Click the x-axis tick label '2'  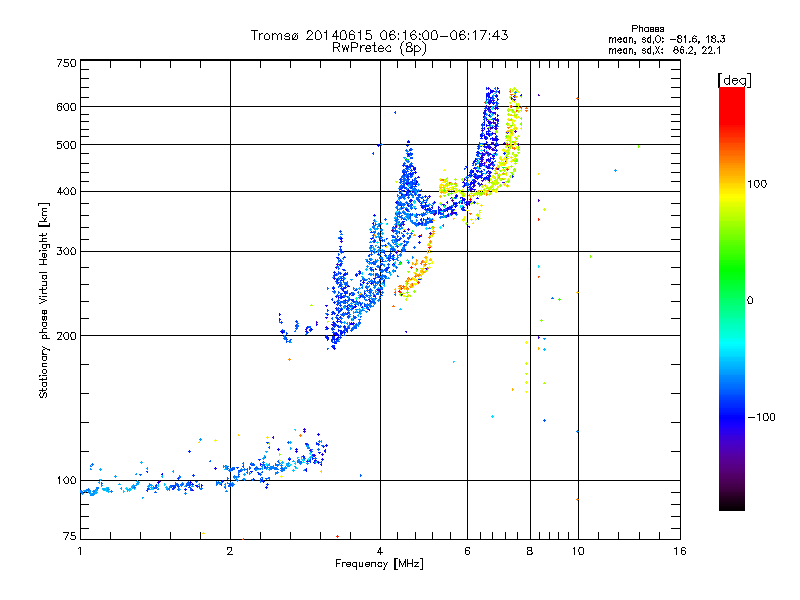click(230, 551)
